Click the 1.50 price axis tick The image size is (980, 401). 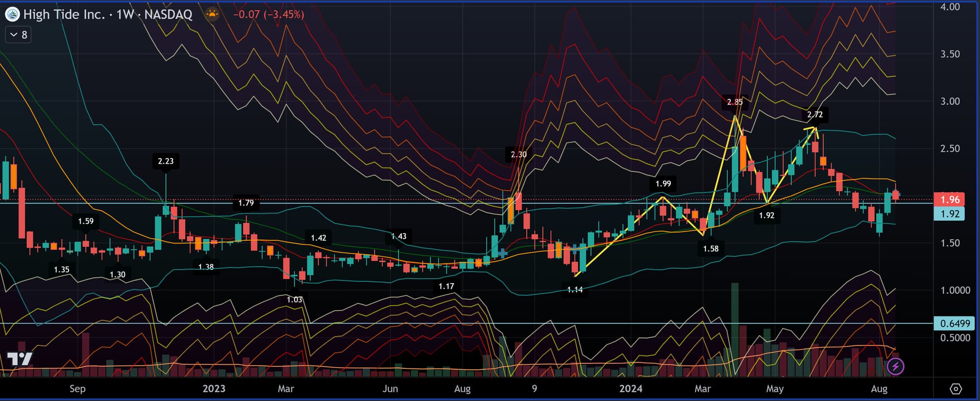click(950, 243)
